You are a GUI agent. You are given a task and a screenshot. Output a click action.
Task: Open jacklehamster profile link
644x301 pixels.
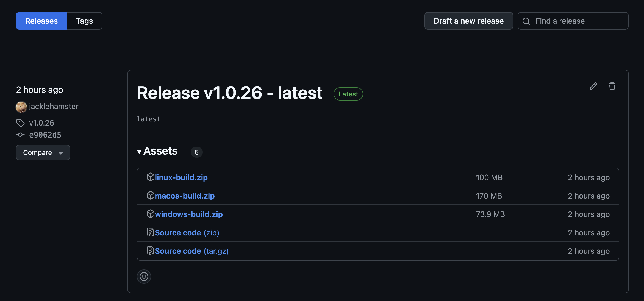(54, 106)
